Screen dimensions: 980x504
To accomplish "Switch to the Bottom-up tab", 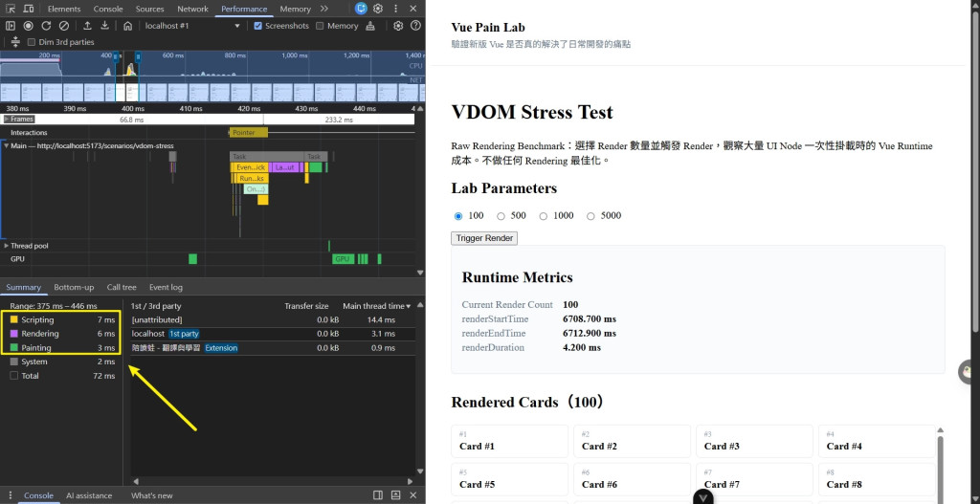I will 74,287.
